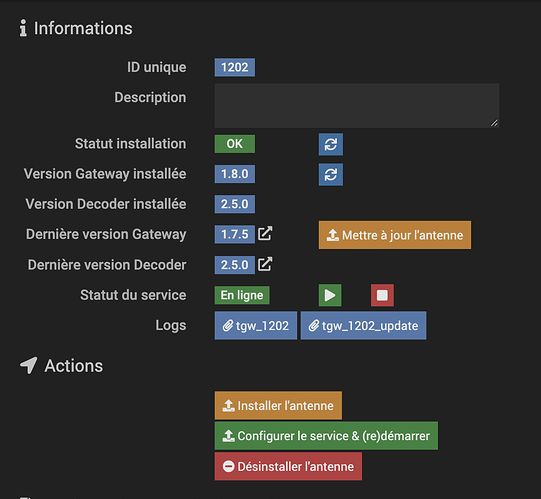Open external link for Dernière version Gateway
541x499 pixels.
(265, 234)
